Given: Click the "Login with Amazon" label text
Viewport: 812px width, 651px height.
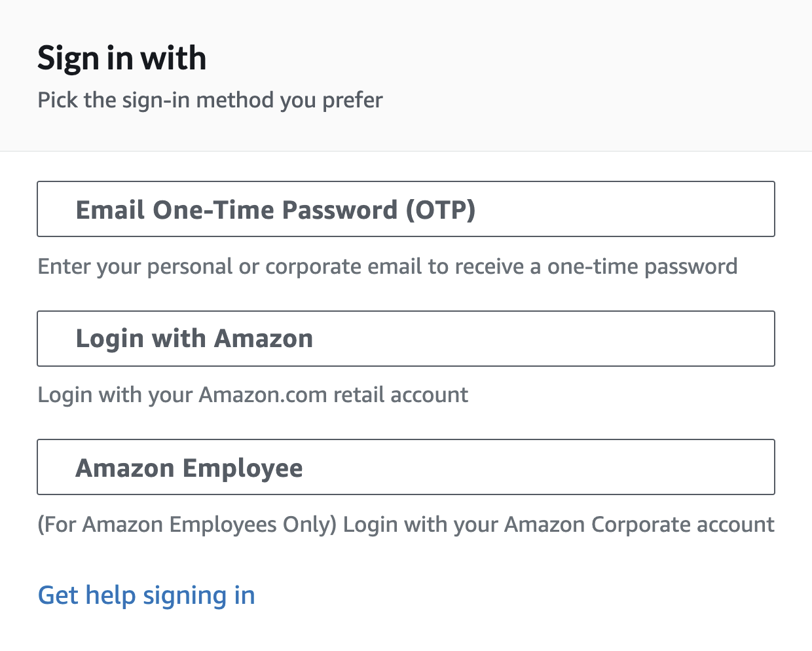Looking at the screenshot, I should coord(194,339).
